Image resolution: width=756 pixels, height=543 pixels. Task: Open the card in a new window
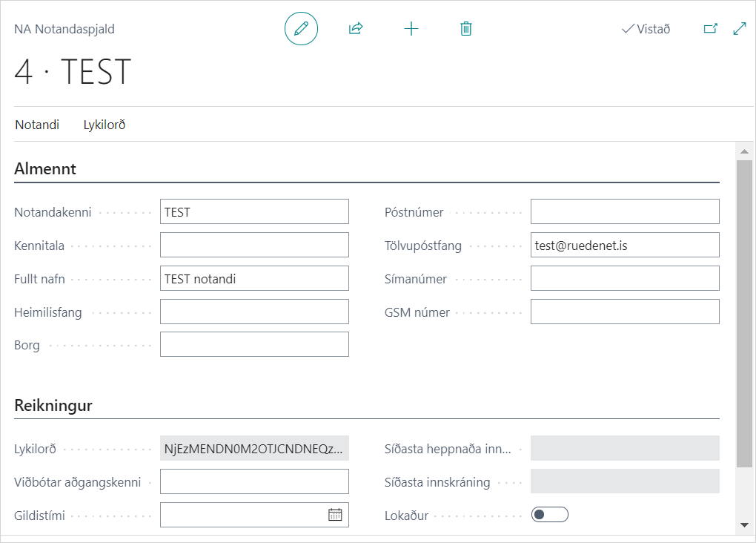(x=710, y=29)
